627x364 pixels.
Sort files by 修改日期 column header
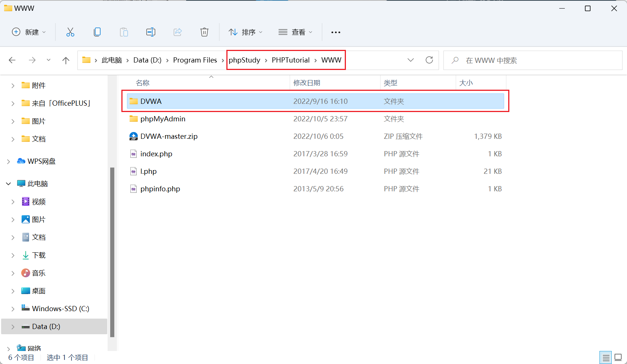point(307,83)
